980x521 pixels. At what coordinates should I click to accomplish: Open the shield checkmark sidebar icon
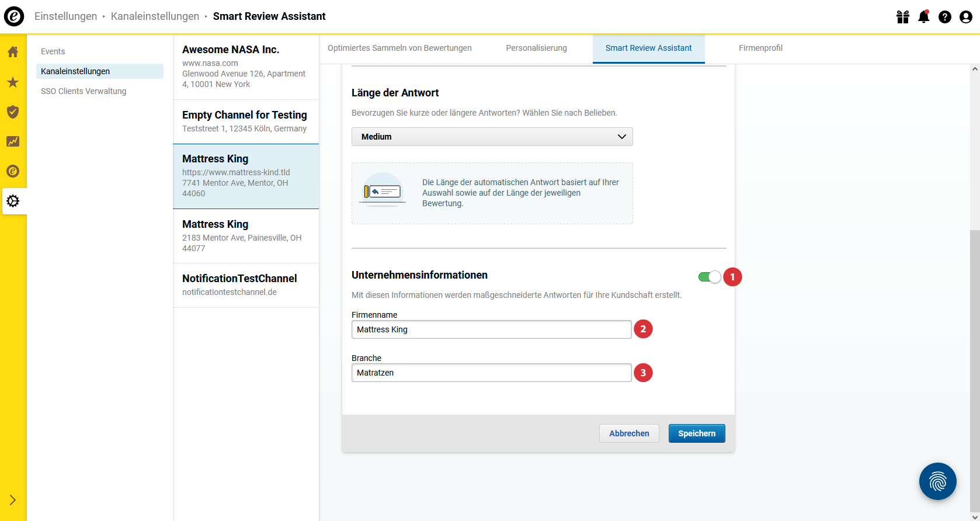(x=13, y=112)
